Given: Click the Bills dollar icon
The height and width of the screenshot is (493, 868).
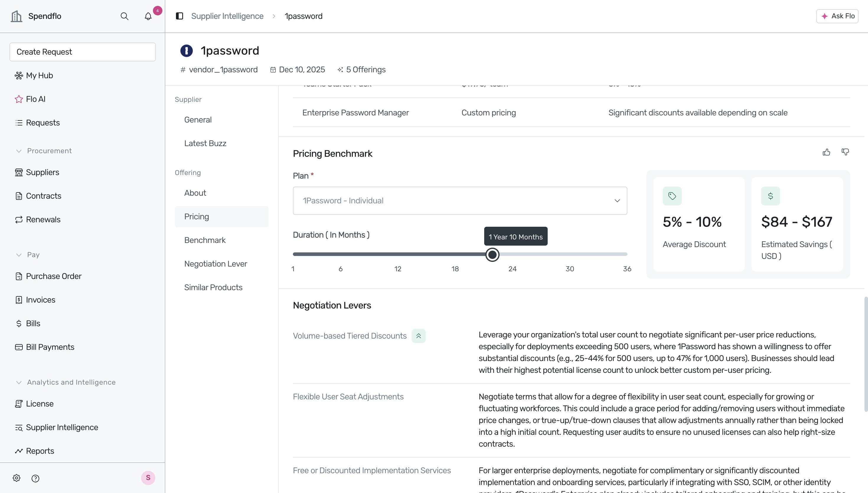Looking at the screenshot, I should pos(19,323).
